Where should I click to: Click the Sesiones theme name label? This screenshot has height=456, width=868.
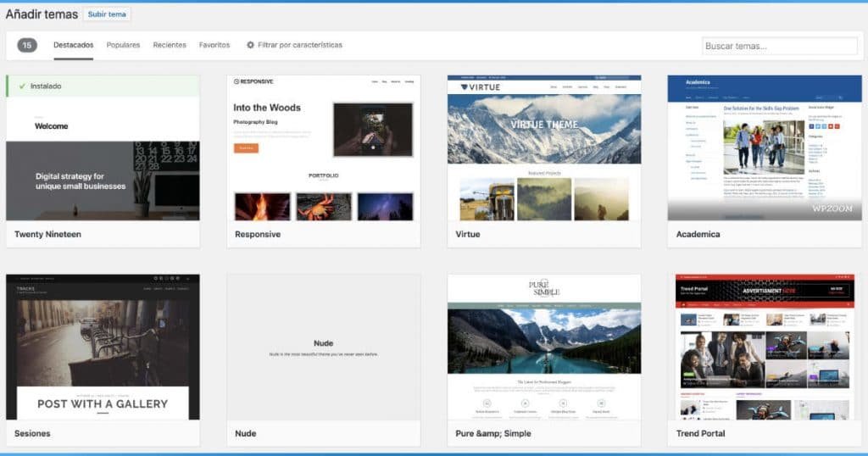pos(32,433)
